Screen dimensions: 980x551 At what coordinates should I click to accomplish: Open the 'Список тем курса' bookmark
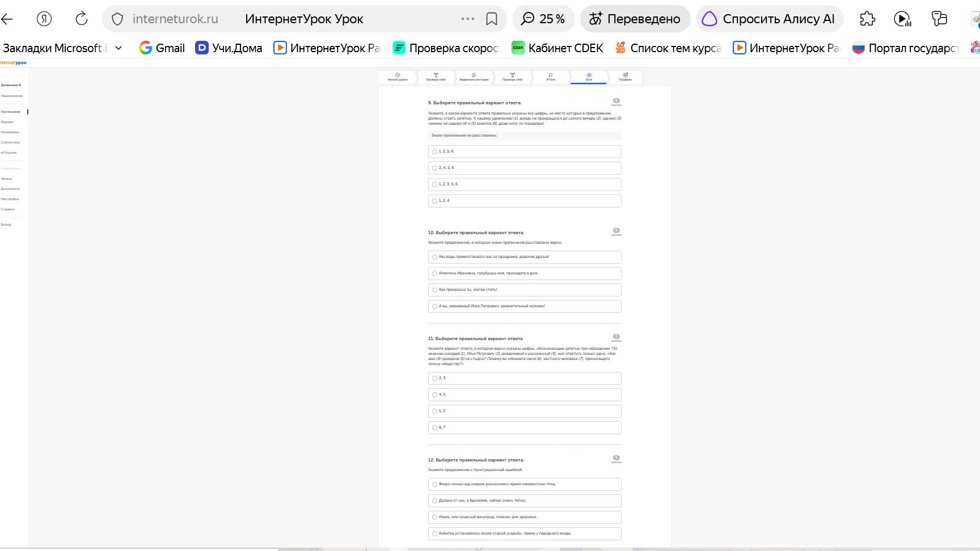(x=668, y=48)
